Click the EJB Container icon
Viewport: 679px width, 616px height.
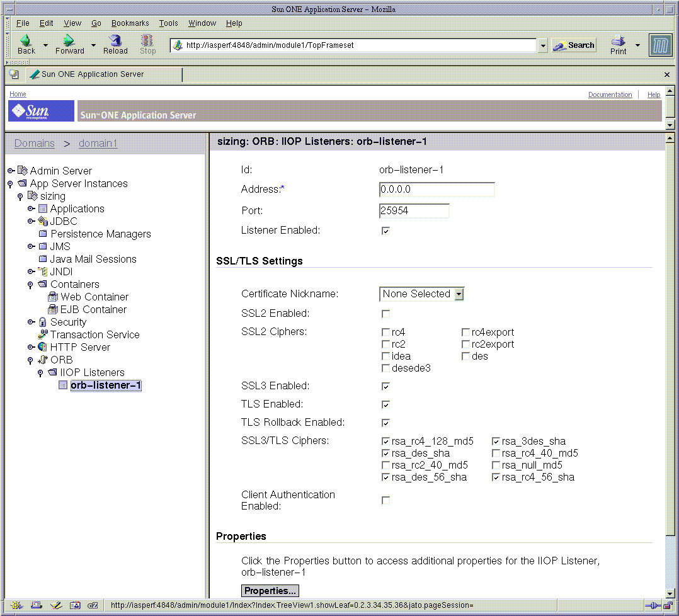point(53,309)
